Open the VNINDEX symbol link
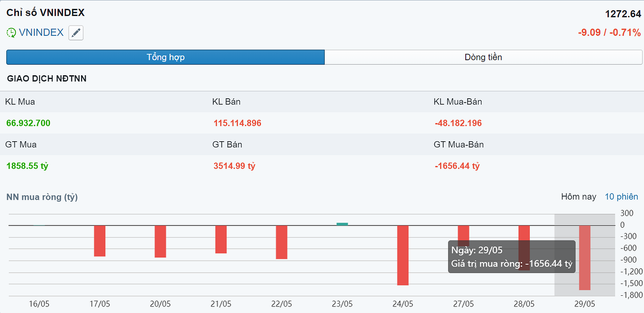The width and height of the screenshot is (644, 313). point(41,33)
